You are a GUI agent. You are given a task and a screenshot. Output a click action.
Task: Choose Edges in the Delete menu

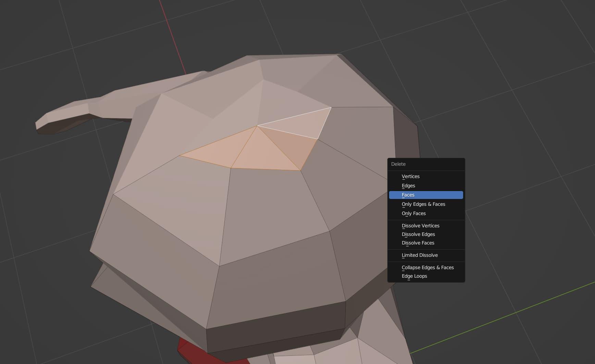426,186
